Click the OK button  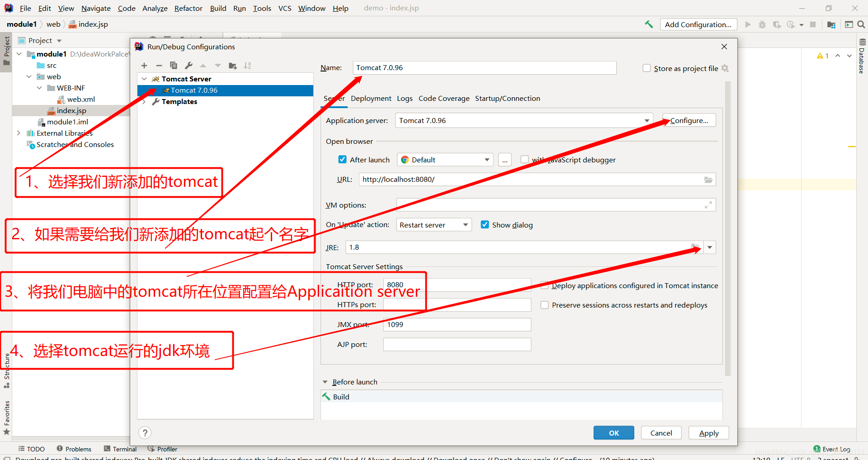point(614,433)
